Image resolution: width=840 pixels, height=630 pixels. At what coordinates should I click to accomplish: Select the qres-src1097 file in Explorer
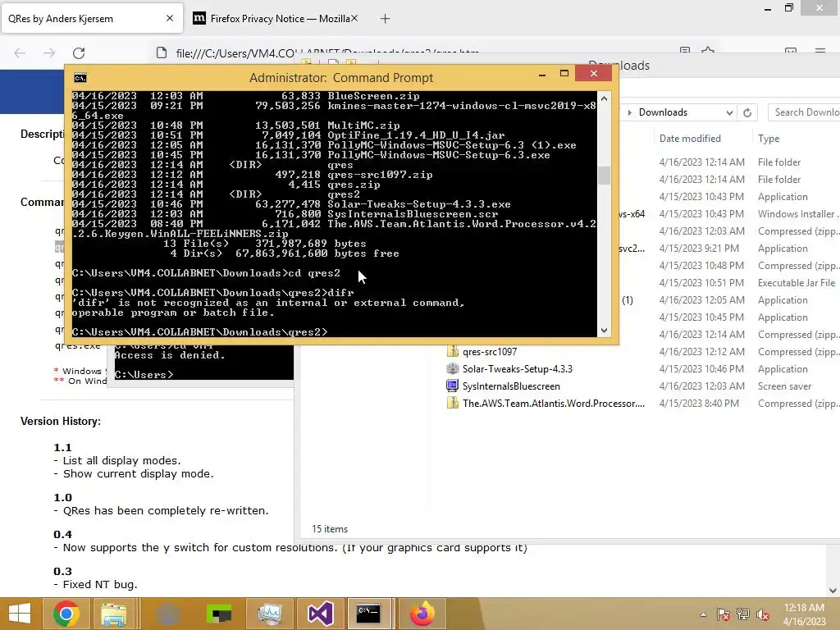490,352
